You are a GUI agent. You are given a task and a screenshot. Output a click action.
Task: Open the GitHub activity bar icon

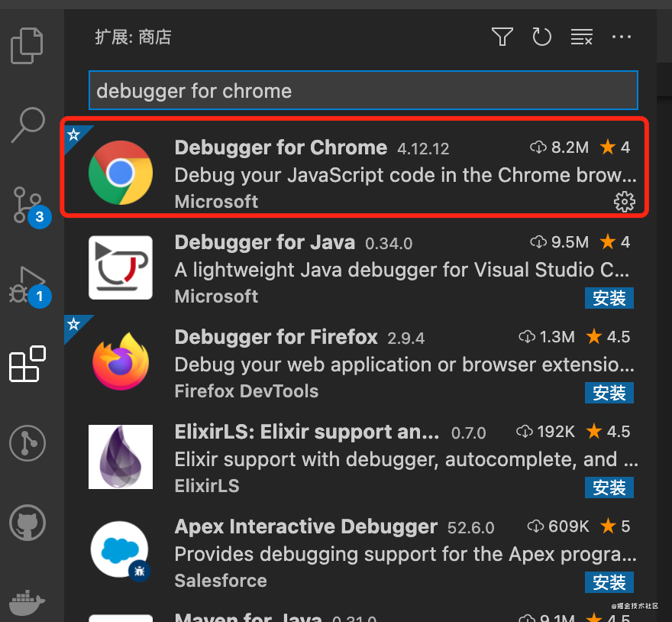27,523
